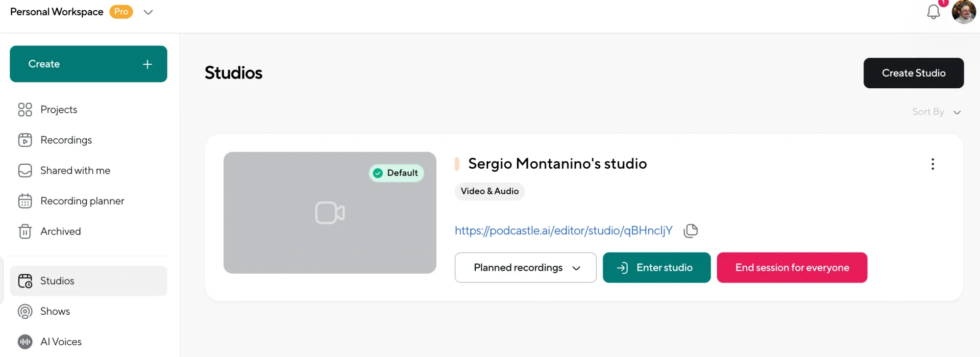Click the Studios page heading

[234, 73]
